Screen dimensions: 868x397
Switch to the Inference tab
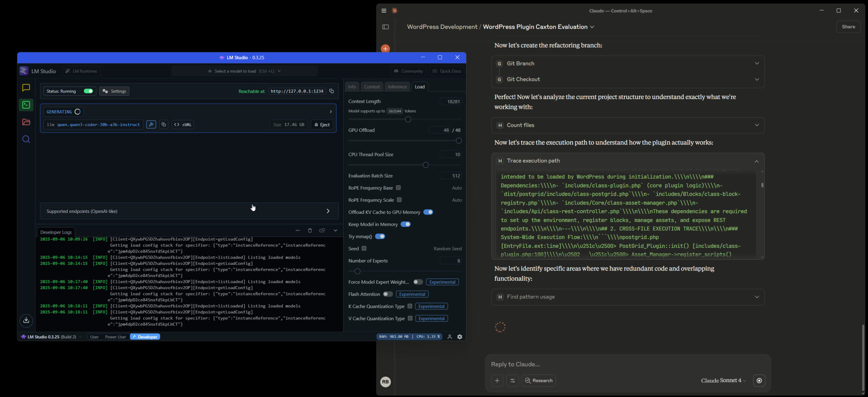(397, 87)
